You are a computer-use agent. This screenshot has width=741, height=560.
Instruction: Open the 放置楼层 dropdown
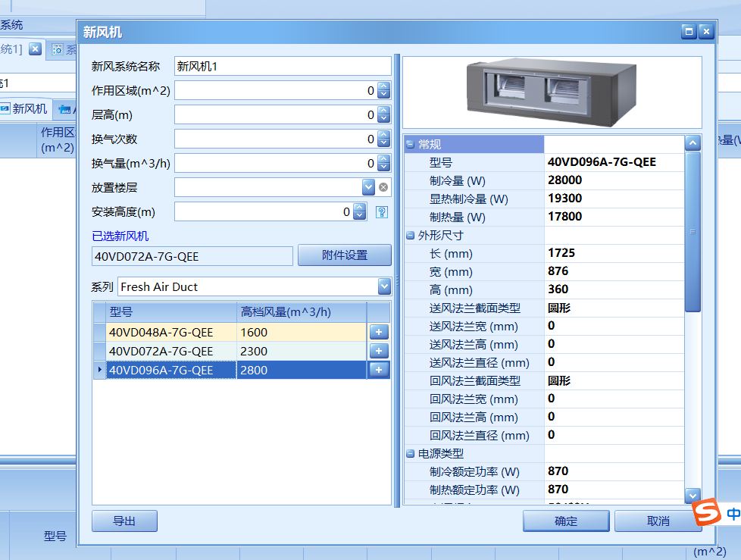[369, 187]
